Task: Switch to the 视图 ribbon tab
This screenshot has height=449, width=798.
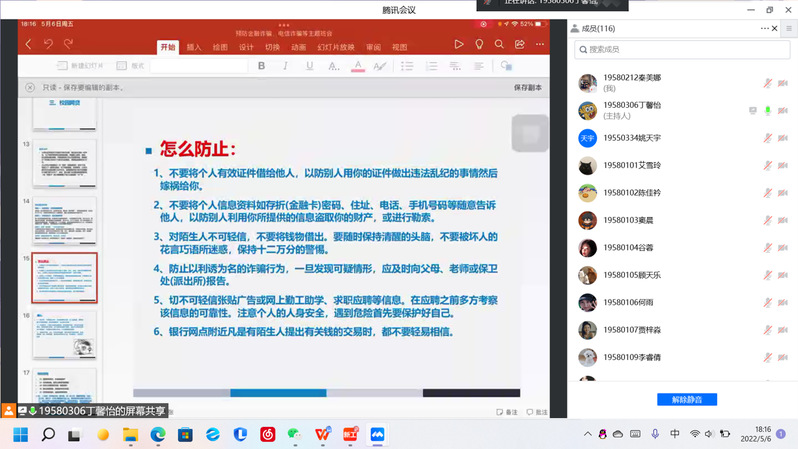Action: (x=400, y=47)
